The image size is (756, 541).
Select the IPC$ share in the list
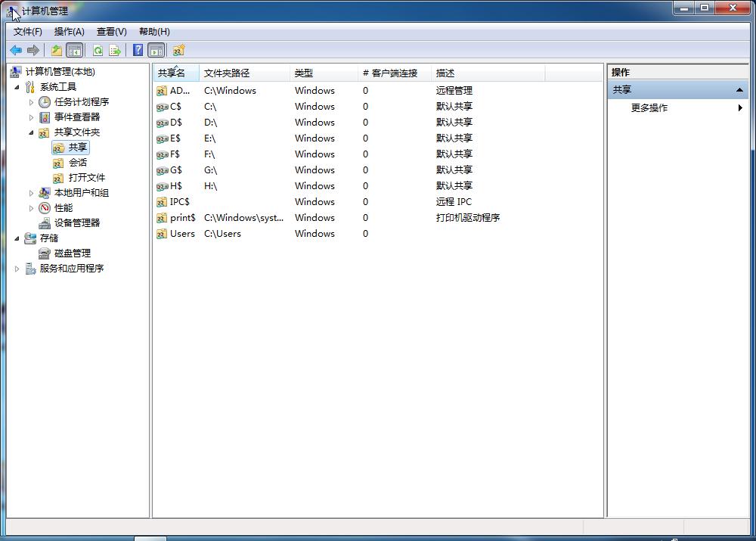179,201
